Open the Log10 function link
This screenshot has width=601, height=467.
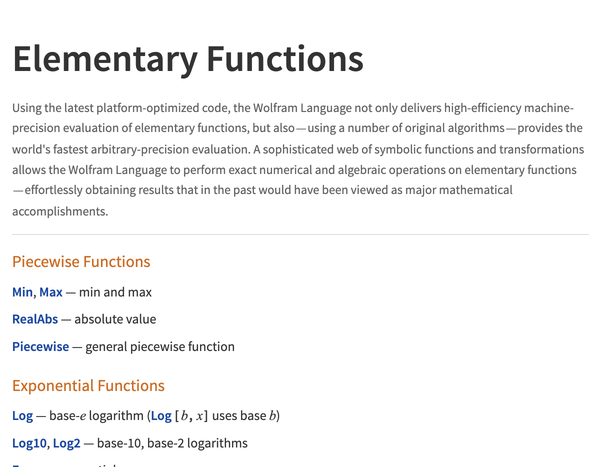(x=29, y=443)
